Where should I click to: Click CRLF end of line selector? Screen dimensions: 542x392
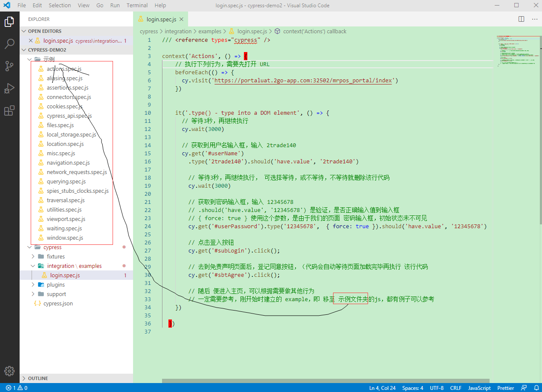(x=456, y=388)
